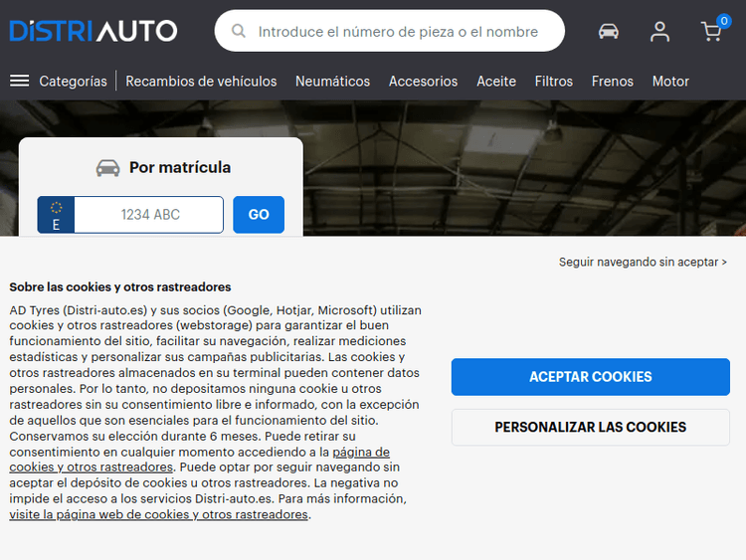Open the Categorías menu item

coord(73,82)
